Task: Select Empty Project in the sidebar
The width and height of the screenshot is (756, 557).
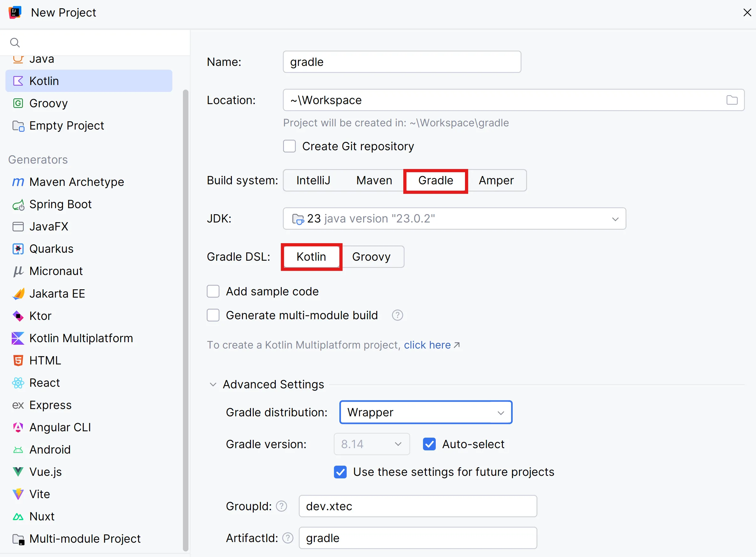Action: tap(66, 126)
